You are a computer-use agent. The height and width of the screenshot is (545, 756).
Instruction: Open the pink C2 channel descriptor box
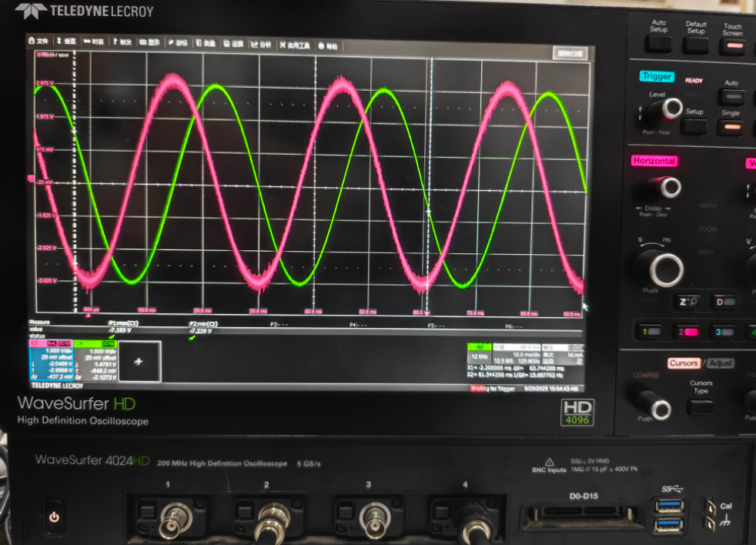(52, 361)
